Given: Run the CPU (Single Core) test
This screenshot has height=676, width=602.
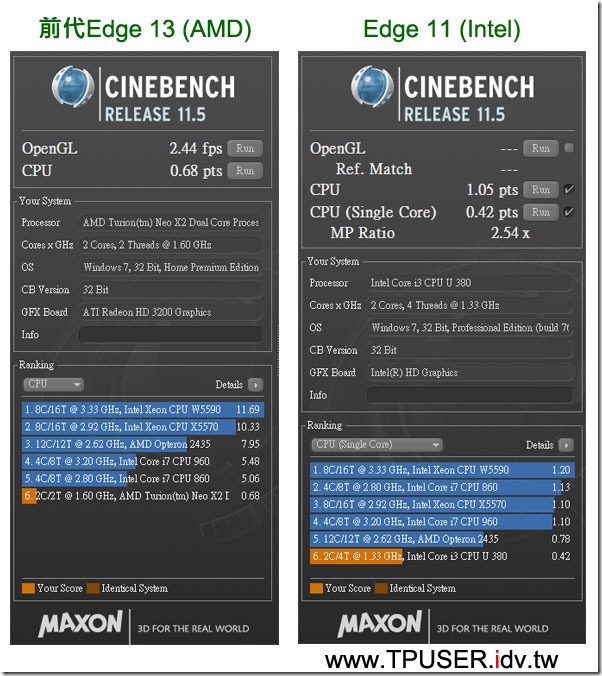Looking at the screenshot, I should point(541,212).
